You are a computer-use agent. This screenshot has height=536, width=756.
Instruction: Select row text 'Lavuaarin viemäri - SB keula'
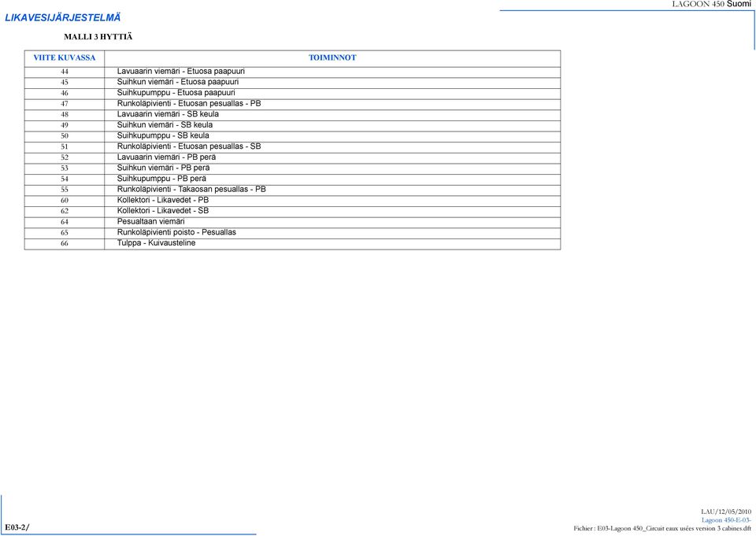point(168,114)
